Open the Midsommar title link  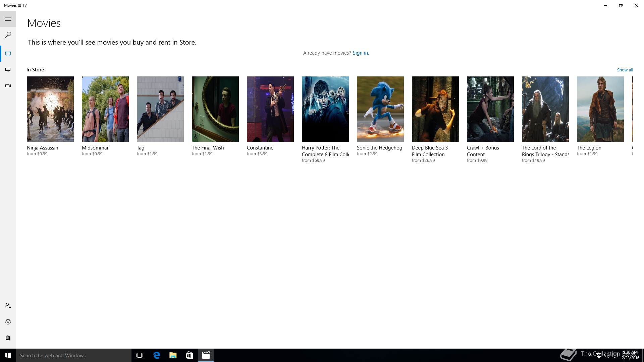(x=95, y=148)
